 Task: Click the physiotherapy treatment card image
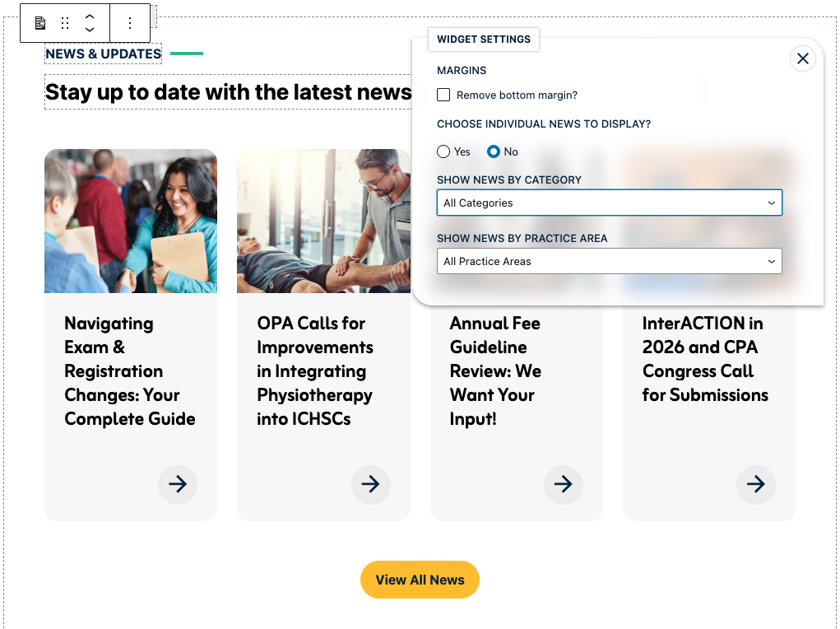323,221
